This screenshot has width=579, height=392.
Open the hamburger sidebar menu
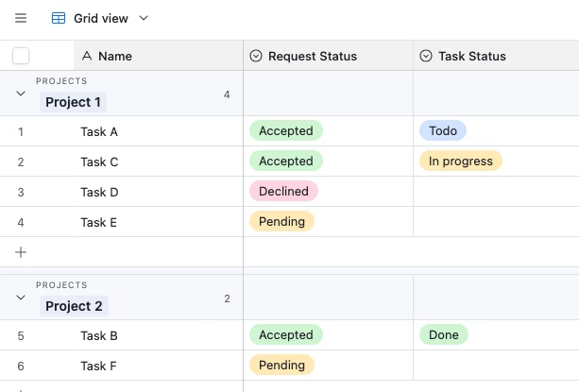[x=21, y=18]
